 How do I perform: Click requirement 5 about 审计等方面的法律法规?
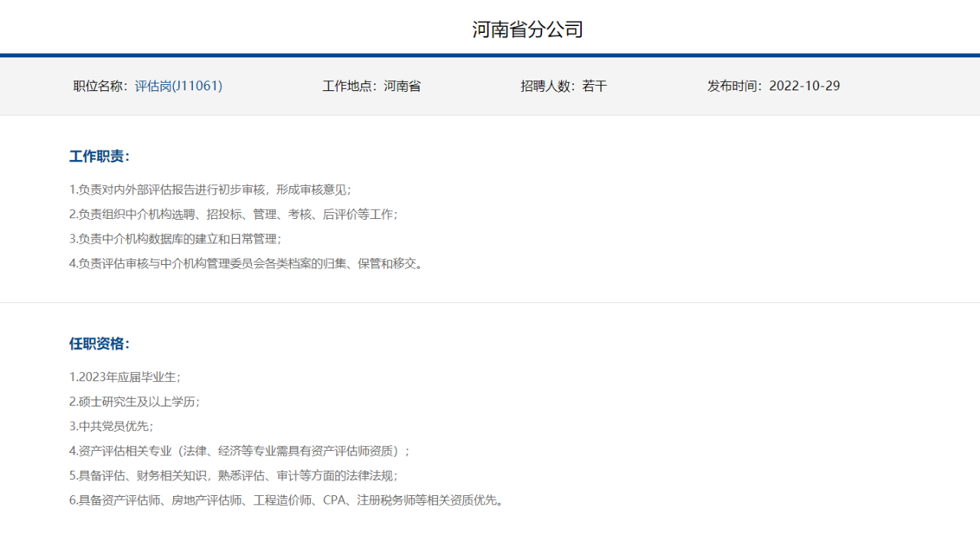[x=234, y=475]
